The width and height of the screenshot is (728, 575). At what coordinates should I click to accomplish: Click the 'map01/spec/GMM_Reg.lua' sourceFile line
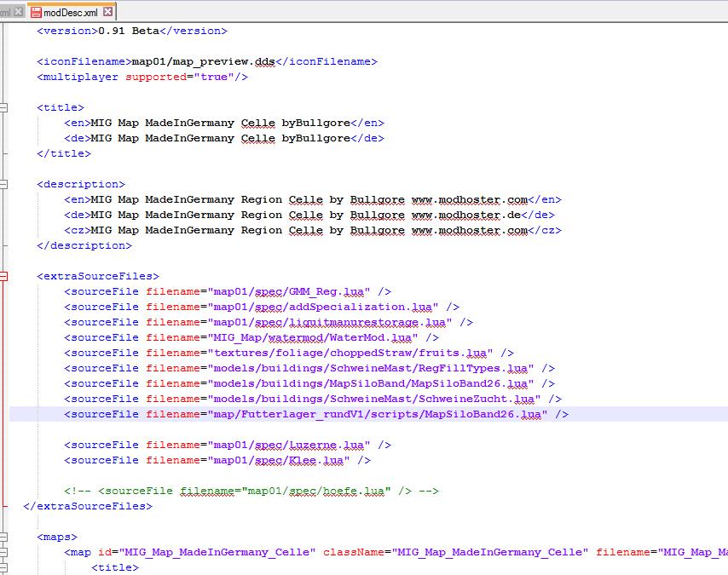pos(228,291)
